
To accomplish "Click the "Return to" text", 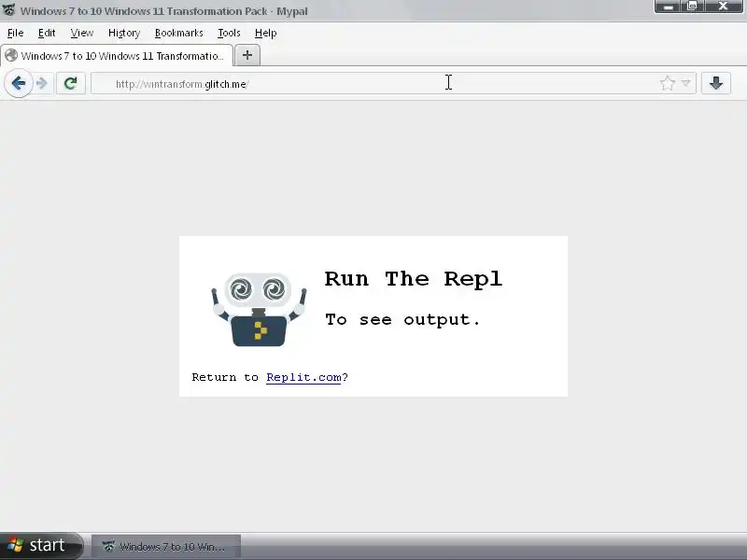I will [225, 377].
